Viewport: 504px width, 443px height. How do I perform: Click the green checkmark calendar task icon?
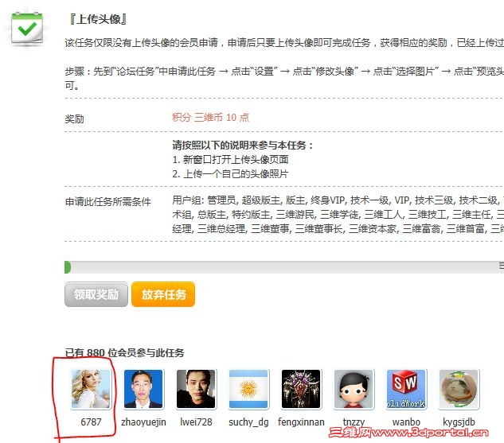[27, 29]
